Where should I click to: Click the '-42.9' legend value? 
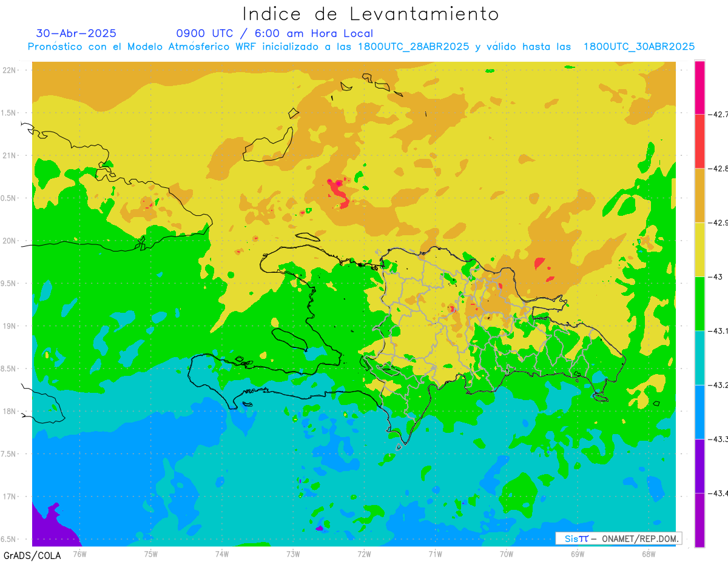coord(717,222)
